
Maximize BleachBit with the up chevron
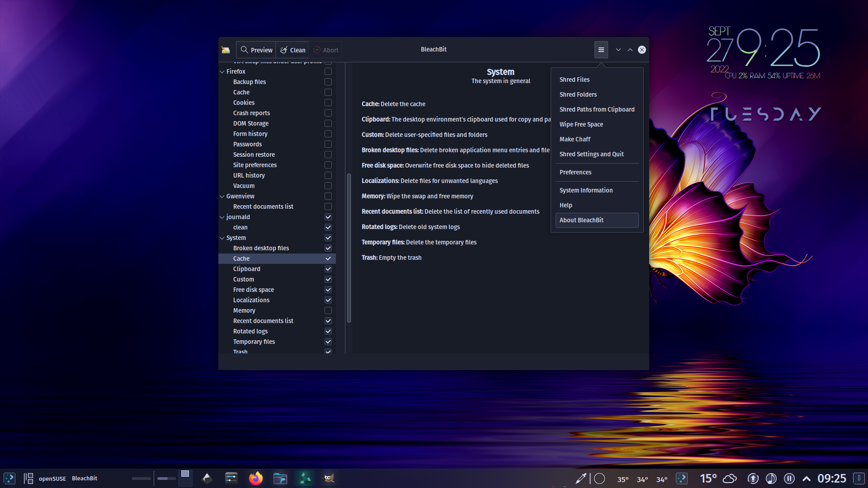pos(630,50)
